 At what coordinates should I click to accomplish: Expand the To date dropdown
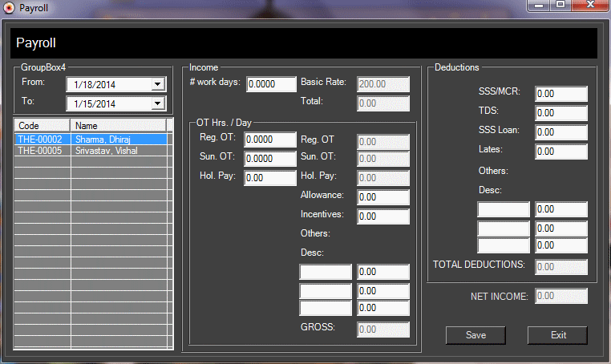click(x=157, y=104)
